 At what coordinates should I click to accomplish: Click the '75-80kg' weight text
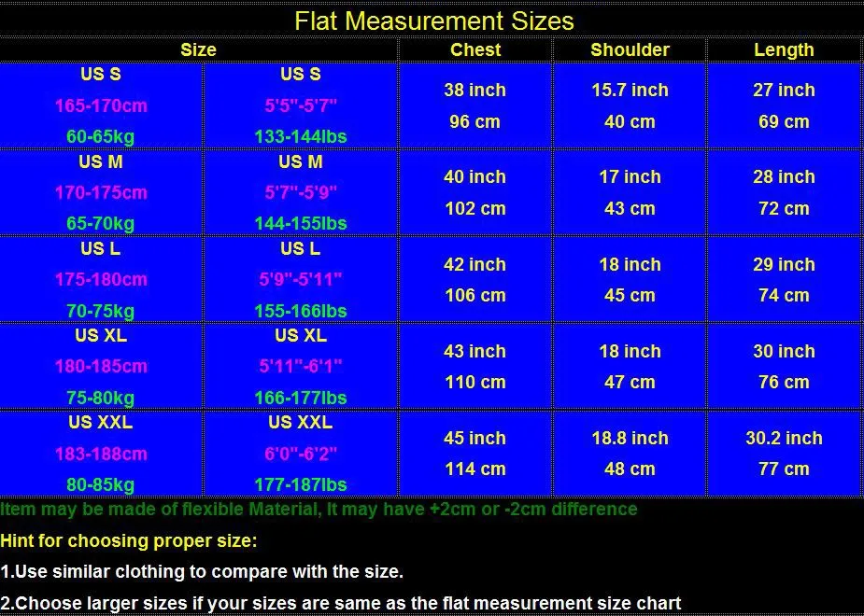click(x=100, y=398)
